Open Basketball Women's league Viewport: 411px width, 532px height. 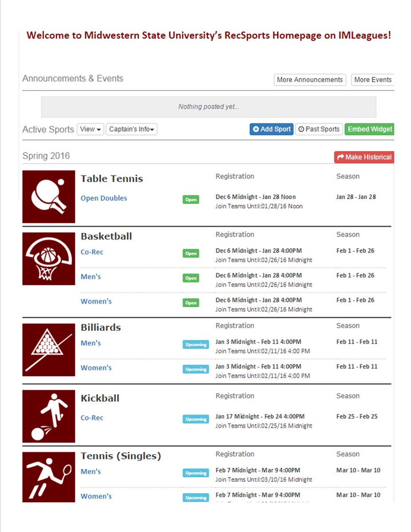pyautogui.click(x=96, y=301)
